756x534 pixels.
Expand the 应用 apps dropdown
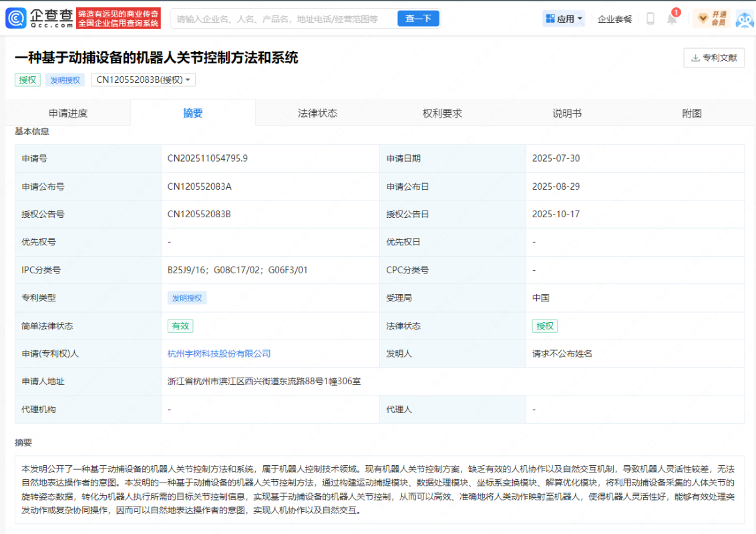click(564, 19)
